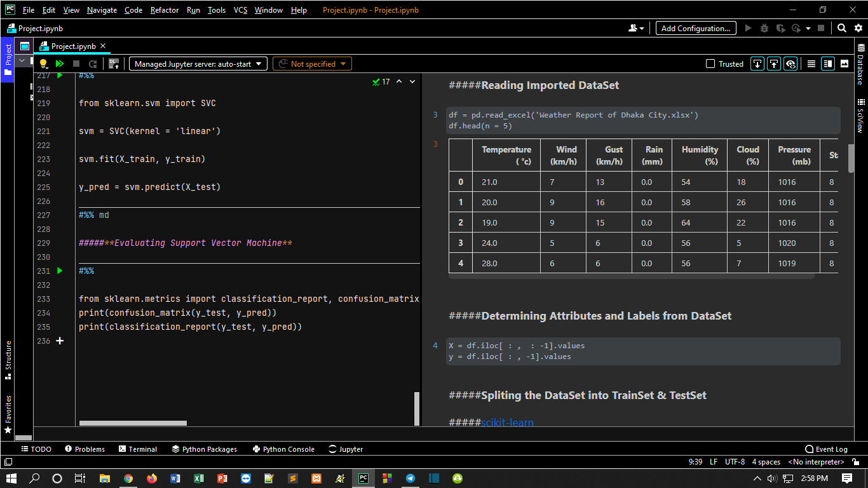Switch to editor-only view with lines icon
The width and height of the screenshot is (868, 488).
pos(811,64)
